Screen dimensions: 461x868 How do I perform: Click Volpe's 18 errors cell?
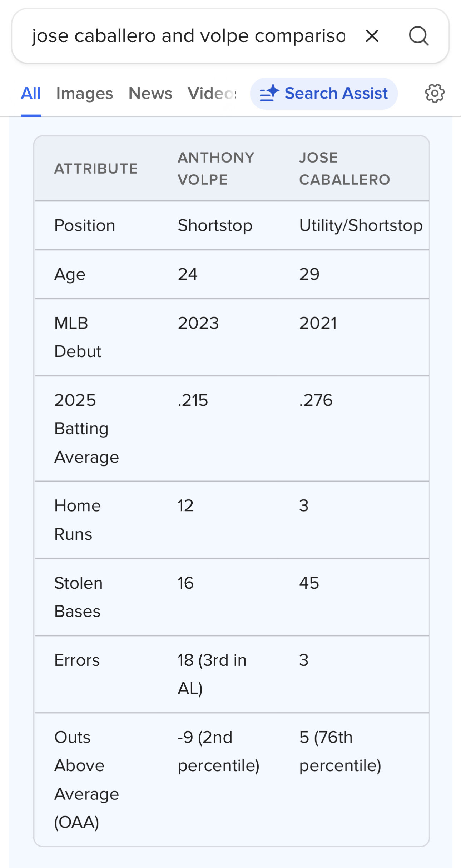[212, 674]
